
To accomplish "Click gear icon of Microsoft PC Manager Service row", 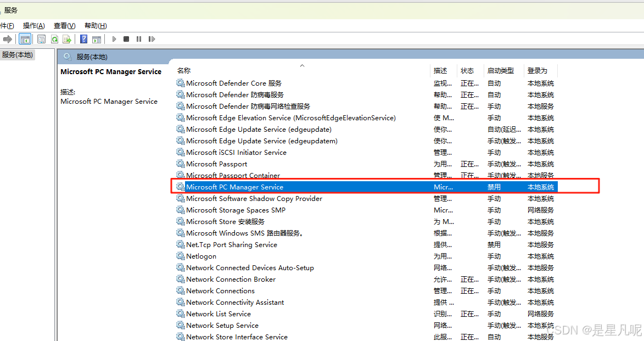I will tap(180, 187).
